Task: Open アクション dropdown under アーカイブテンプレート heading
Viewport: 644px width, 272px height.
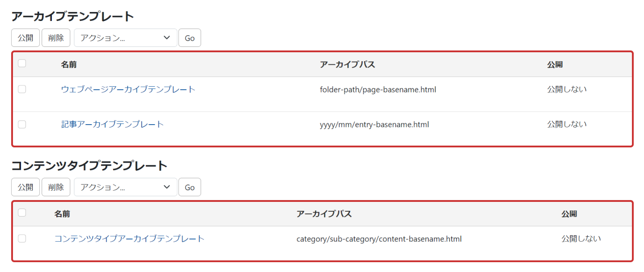Action: [125, 38]
